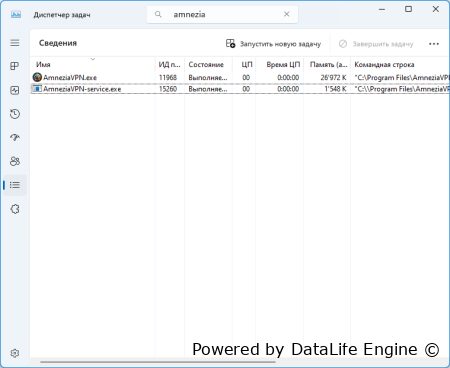Screen dimensions: 450x368
Task: Select the Details page icon
Action: (15, 185)
